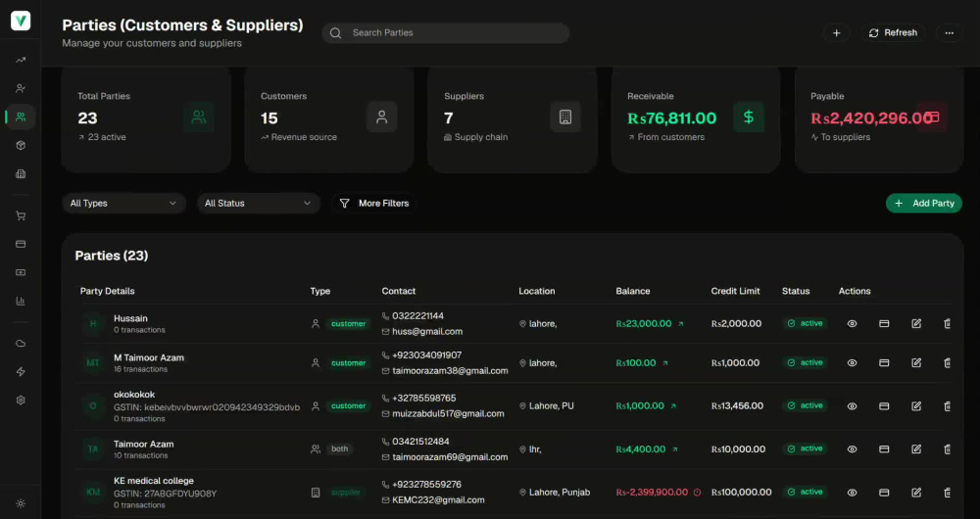Open the banknote sidebar icon

pos(21,272)
